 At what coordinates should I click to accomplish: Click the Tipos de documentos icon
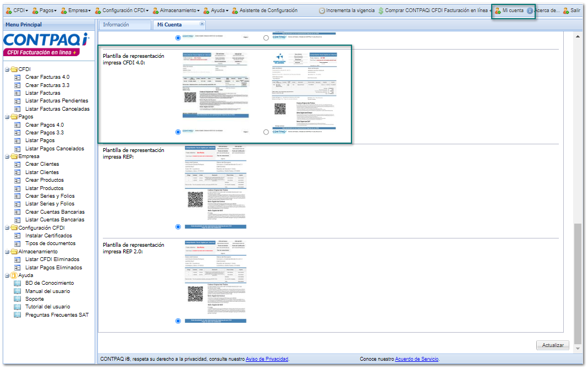click(x=18, y=243)
